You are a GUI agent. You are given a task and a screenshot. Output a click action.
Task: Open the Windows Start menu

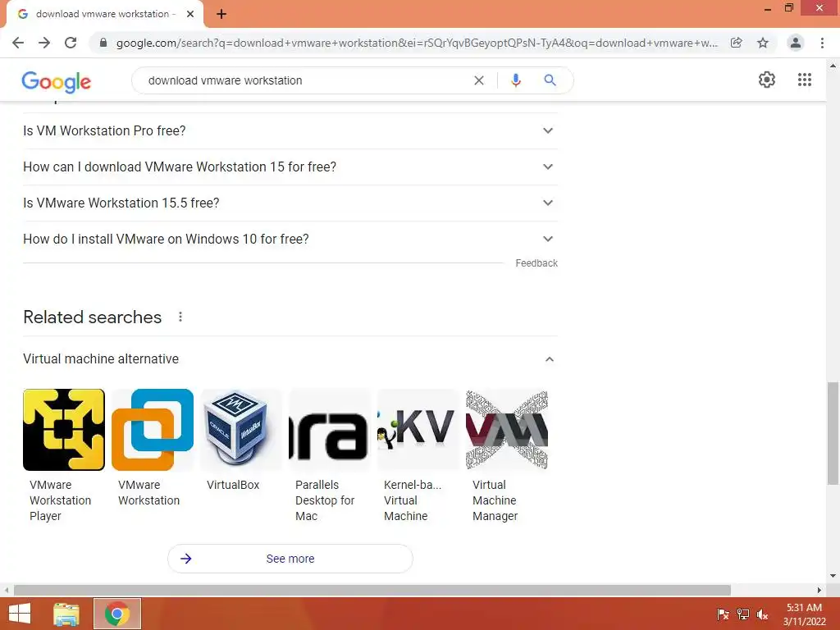tap(20, 614)
